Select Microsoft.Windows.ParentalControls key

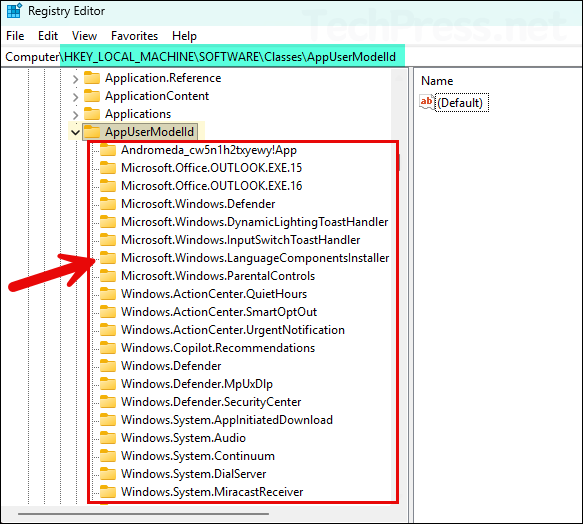coord(218,276)
